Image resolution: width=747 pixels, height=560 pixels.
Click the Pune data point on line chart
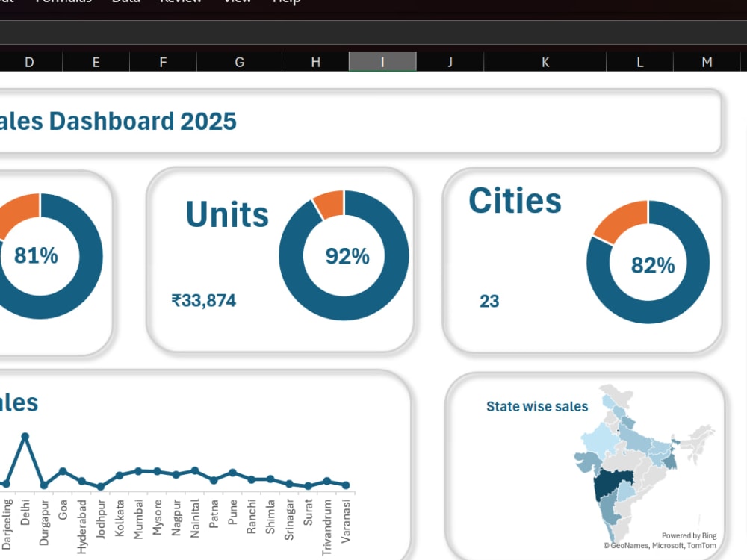[232, 473]
